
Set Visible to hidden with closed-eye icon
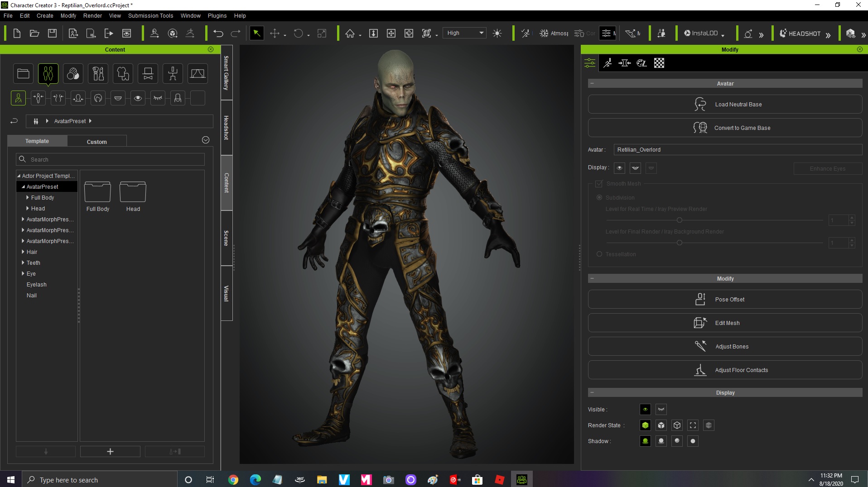tap(661, 409)
